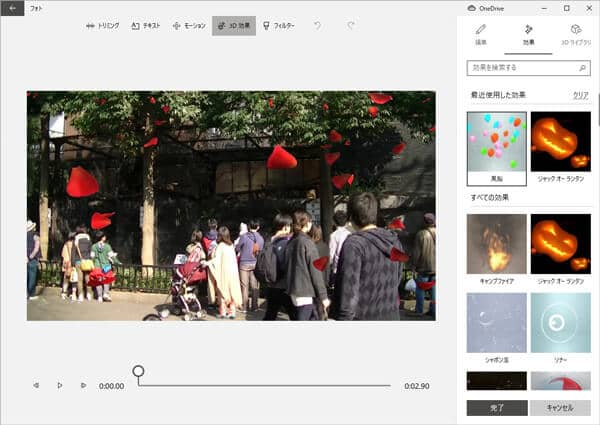
Task: Click the timeline playhead handle
Action: [x=138, y=371]
